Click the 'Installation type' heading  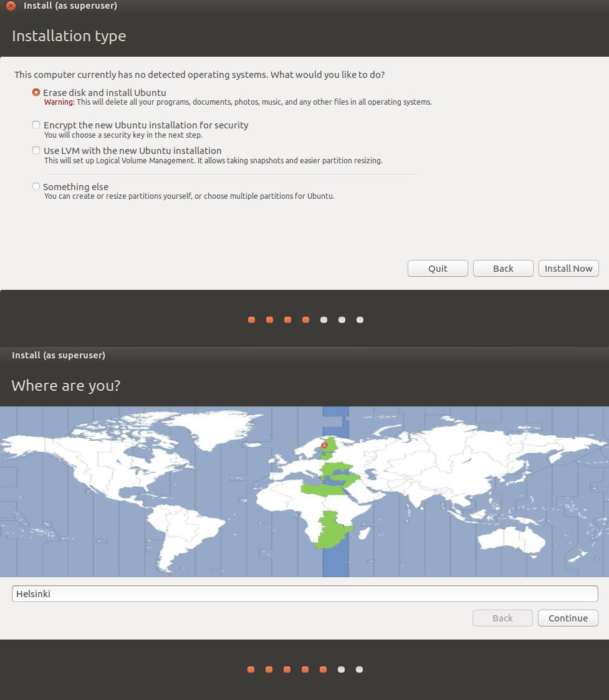(x=69, y=36)
